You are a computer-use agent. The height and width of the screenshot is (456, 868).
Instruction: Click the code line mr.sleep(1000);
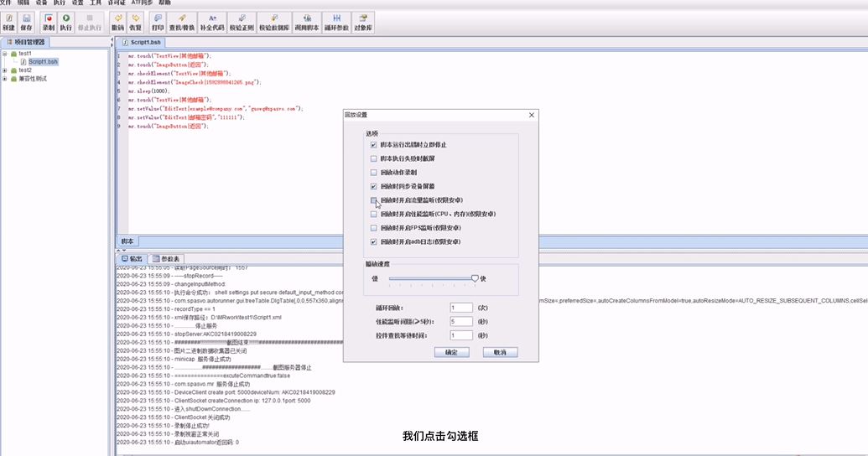pyautogui.click(x=148, y=91)
